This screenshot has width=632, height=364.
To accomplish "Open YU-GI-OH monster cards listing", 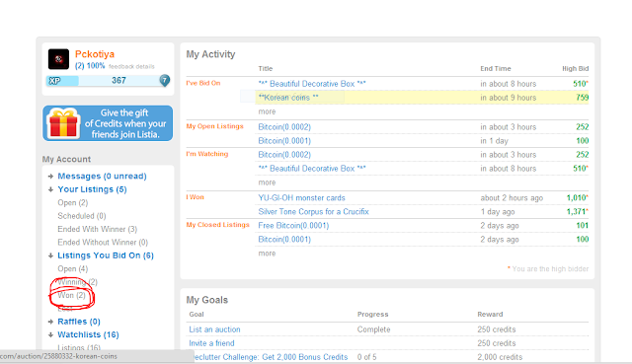I will [301, 197].
